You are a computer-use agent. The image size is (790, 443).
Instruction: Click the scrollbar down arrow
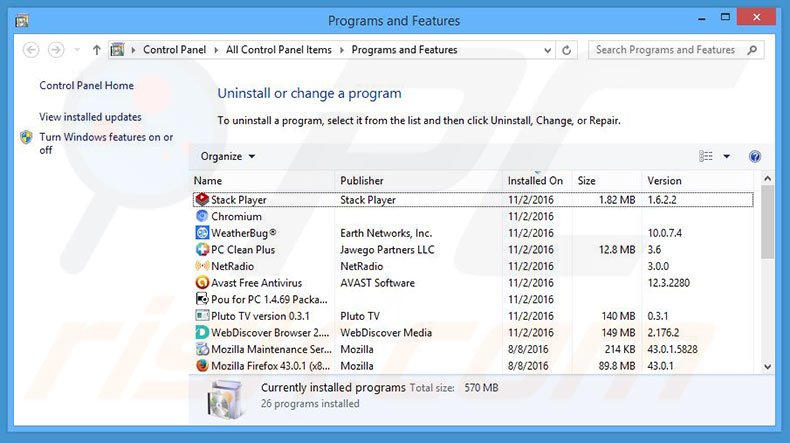click(767, 367)
